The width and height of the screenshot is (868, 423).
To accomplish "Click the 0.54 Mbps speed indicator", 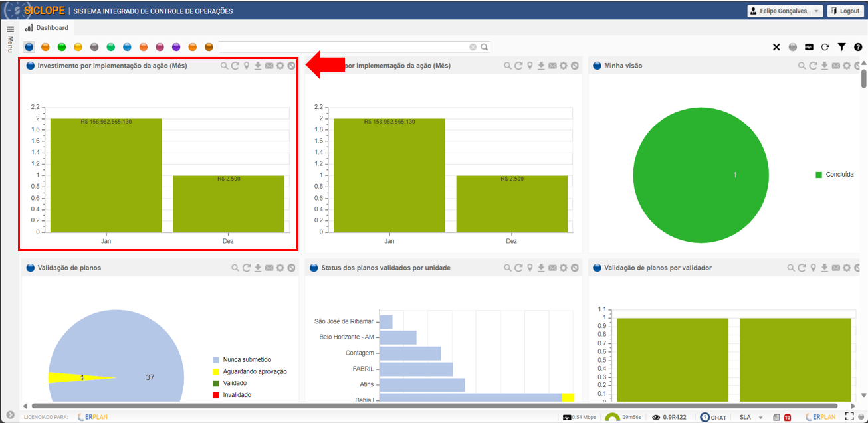I will coord(580,418).
